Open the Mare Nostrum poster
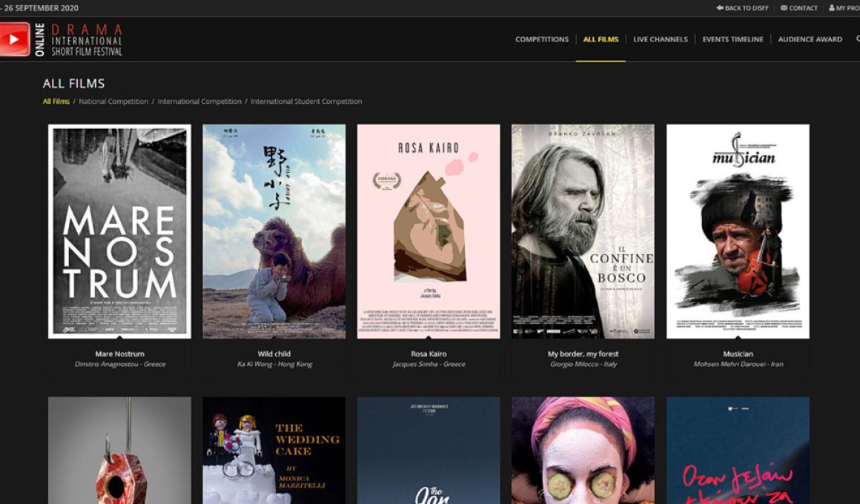The height and width of the screenshot is (504, 860). [119, 231]
